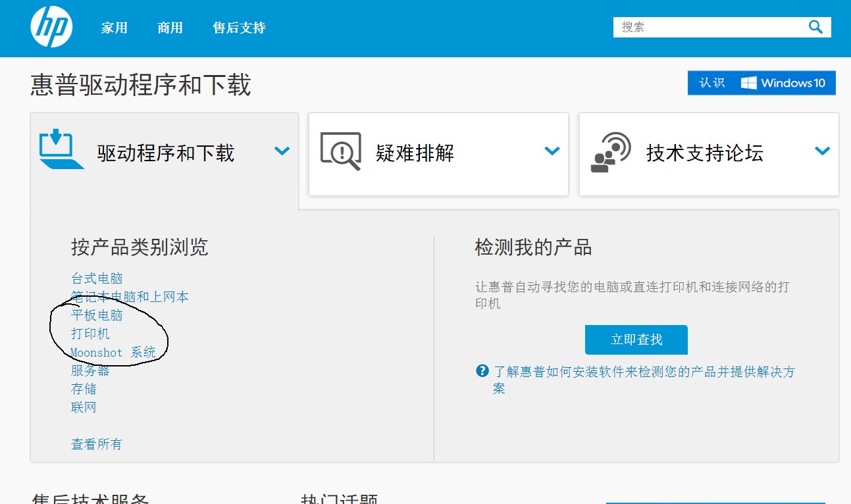Expand the 驱动程序和下载 panel chevron
Viewport: 851px width, 504px height.
click(282, 151)
